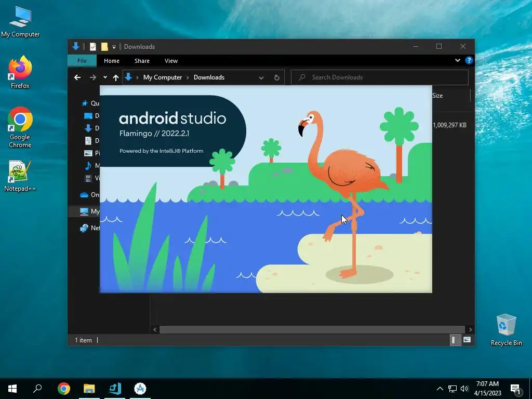Switch to large icons view layout

467,340
